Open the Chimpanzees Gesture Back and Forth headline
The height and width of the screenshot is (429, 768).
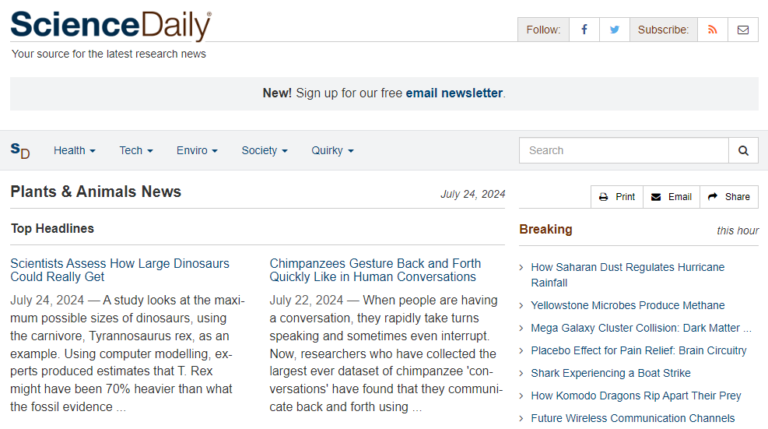click(x=375, y=270)
